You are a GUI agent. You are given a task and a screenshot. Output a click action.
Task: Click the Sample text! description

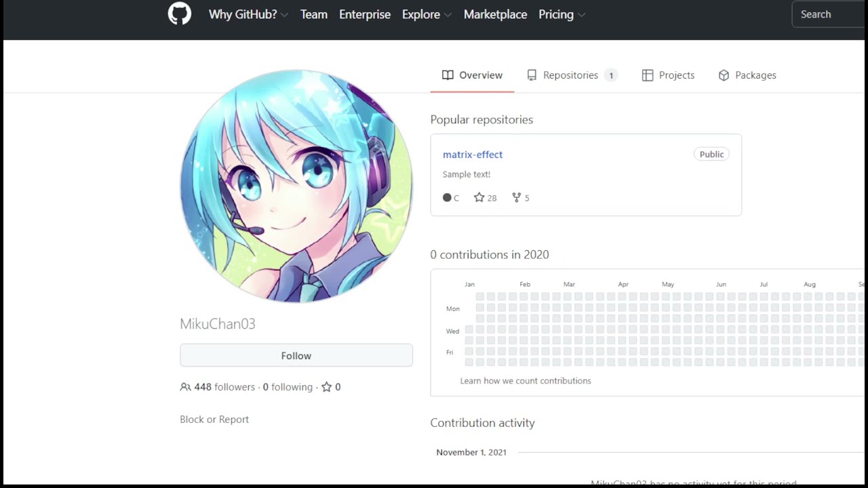tap(467, 174)
